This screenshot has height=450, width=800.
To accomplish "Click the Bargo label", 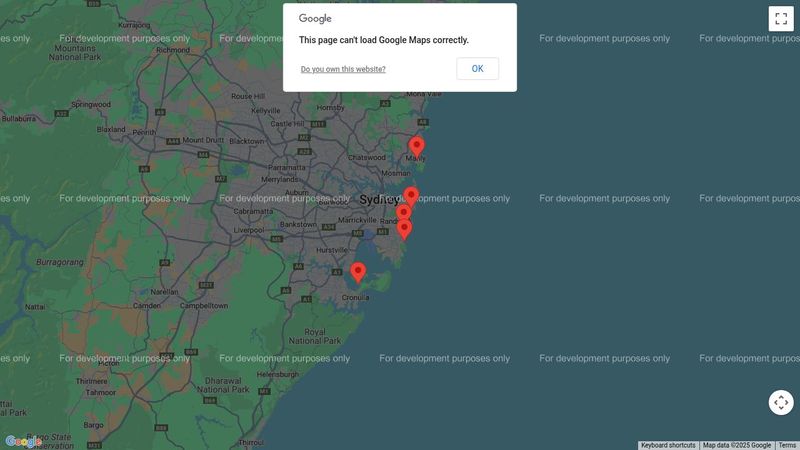I will (93, 425).
